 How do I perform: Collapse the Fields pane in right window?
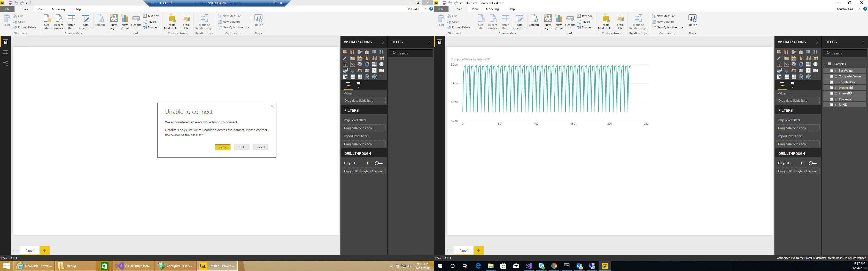coord(864,42)
